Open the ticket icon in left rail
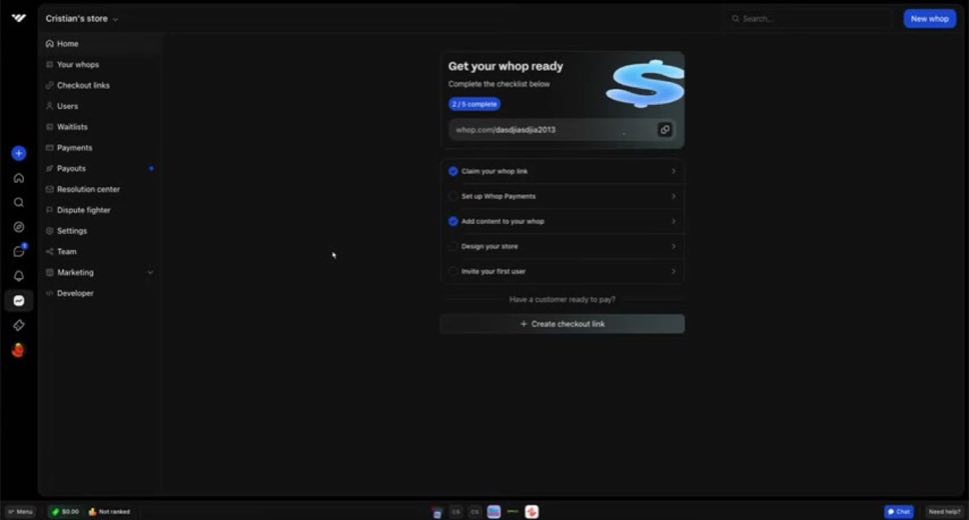 (19, 325)
